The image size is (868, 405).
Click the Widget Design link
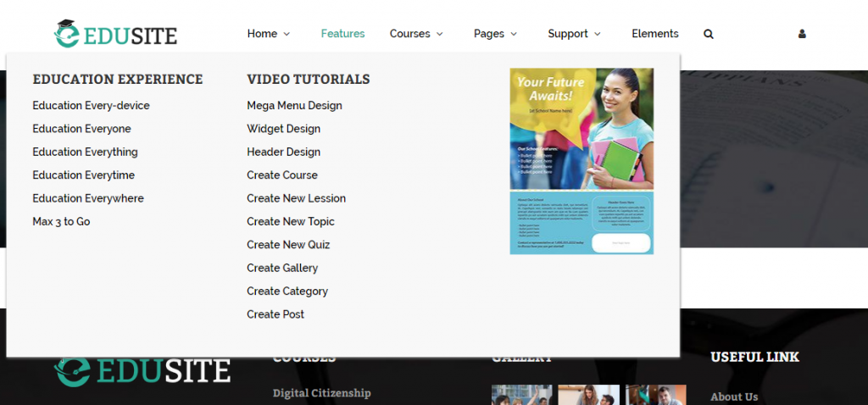tap(283, 129)
